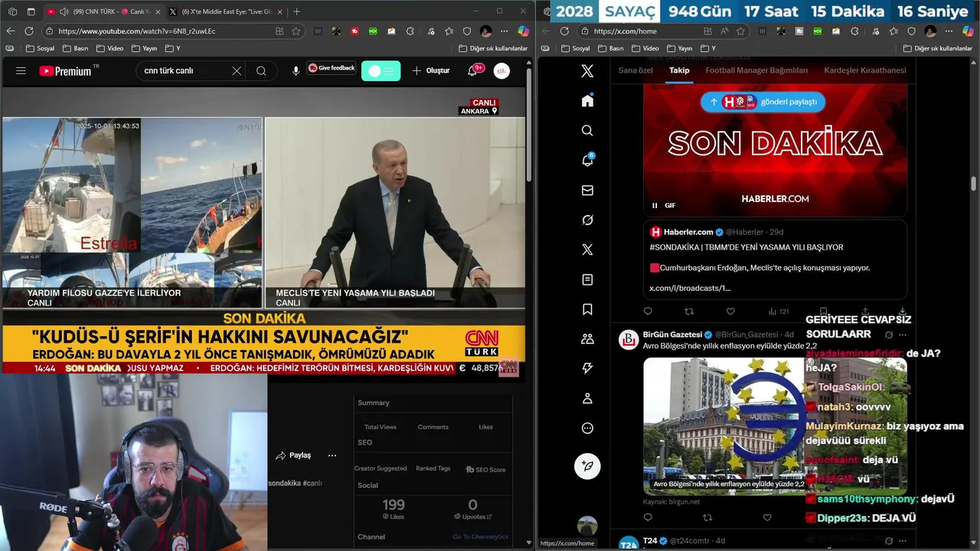Click the Upvotes external link
Screen dimensions: 980x551
coord(472,517)
